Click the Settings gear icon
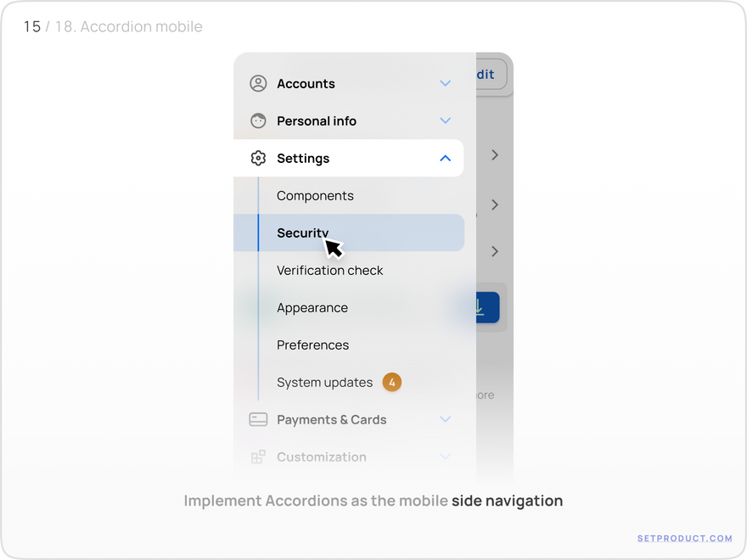747x560 pixels. pyautogui.click(x=258, y=158)
